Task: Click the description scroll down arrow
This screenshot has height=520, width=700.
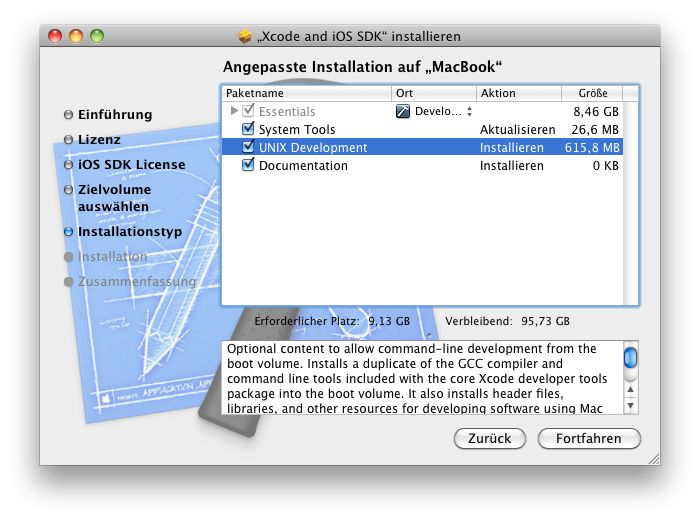Action: pos(630,406)
